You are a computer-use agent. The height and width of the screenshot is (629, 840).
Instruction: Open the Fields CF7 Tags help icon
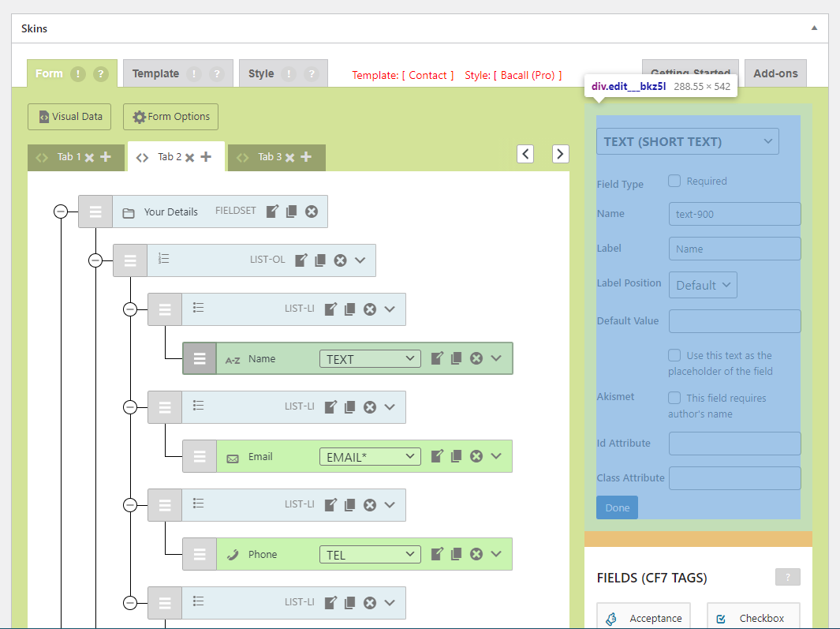pos(787,577)
